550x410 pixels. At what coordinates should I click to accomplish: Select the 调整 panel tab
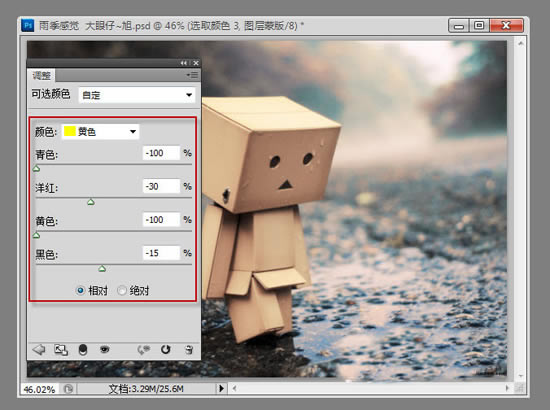(x=41, y=75)
